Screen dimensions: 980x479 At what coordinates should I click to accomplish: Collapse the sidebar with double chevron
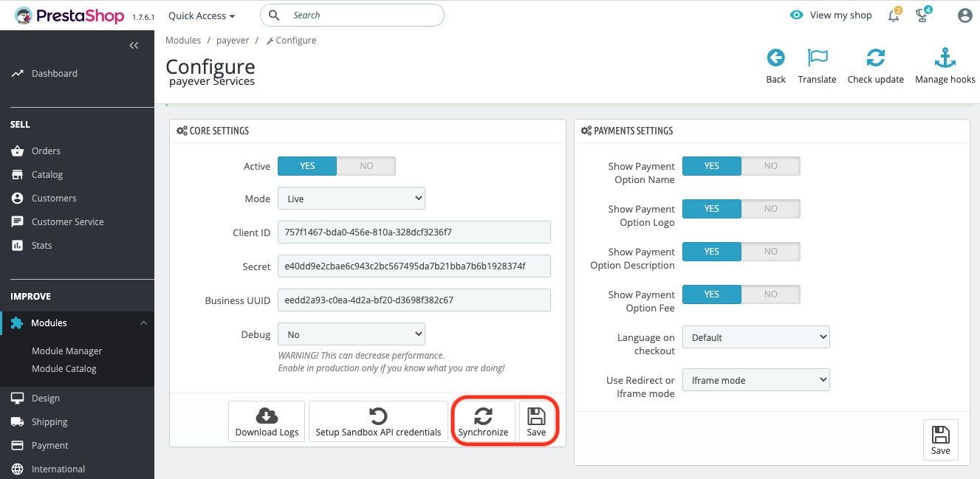tap(134, 46)
